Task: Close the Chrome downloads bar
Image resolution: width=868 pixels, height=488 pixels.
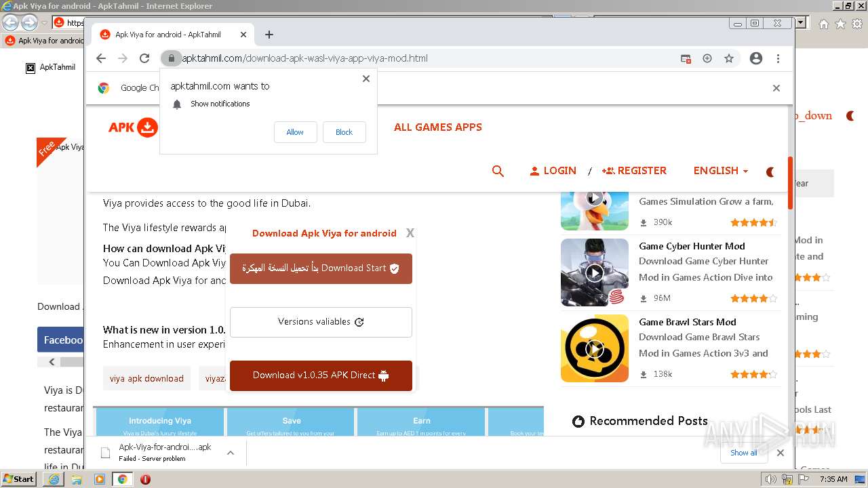Action: [x=781, y=453]
